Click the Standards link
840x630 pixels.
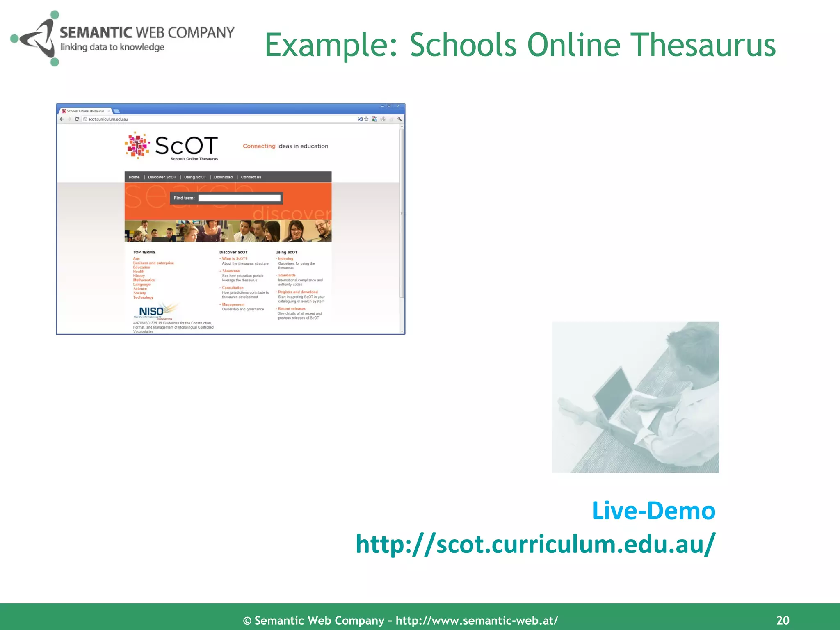coord(287,276)
